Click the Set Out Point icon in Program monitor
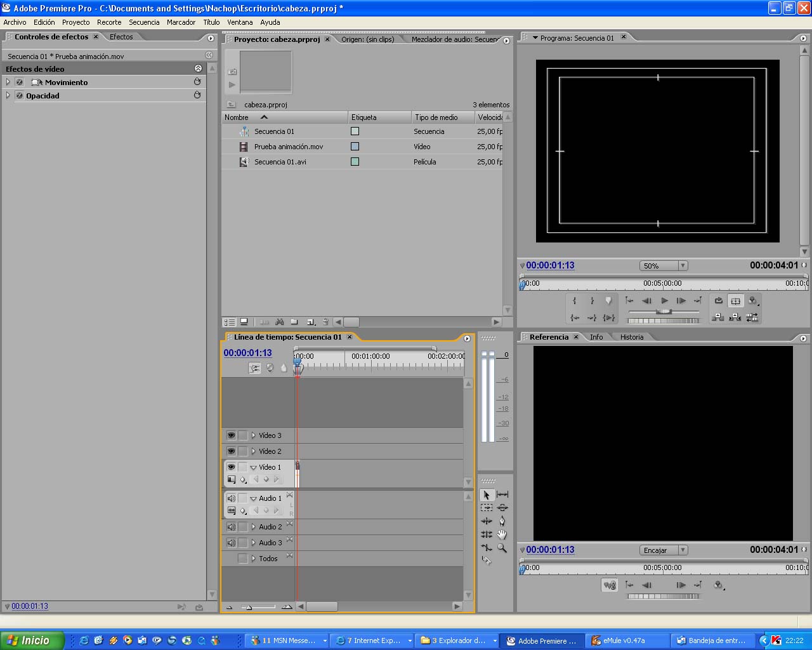Viewport: 812px width, 650px height. click(x=592, y=301)
